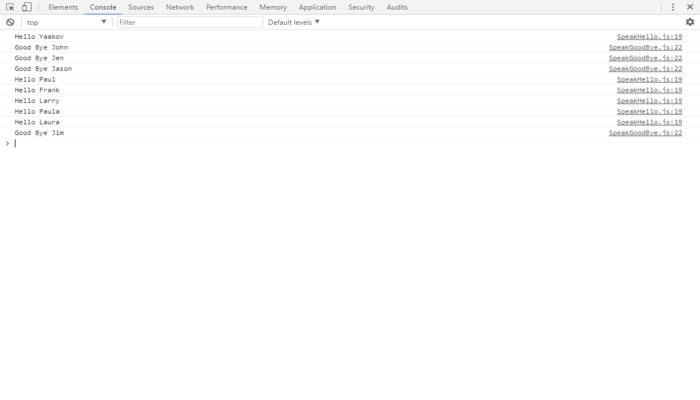Screen dimensions: 700x400
Task: Switch to the Sources tab
Action: (x=141, y=7)
